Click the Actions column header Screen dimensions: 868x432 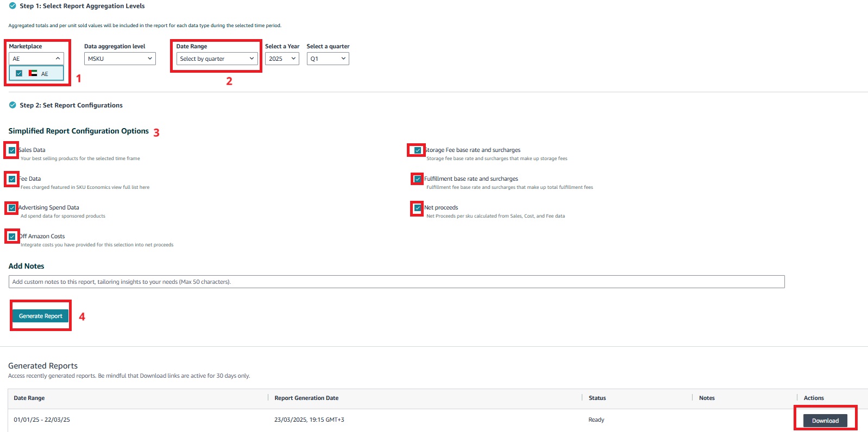pos(814,398)
